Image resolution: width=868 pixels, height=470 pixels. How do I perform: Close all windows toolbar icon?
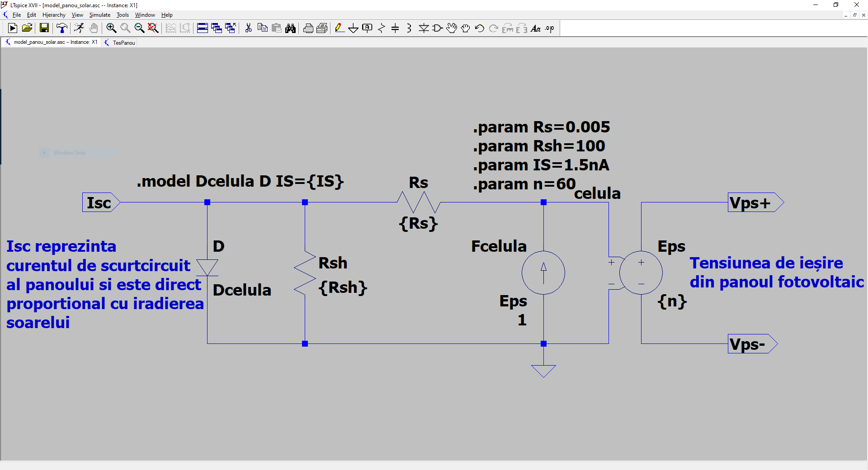click(231, 28)
